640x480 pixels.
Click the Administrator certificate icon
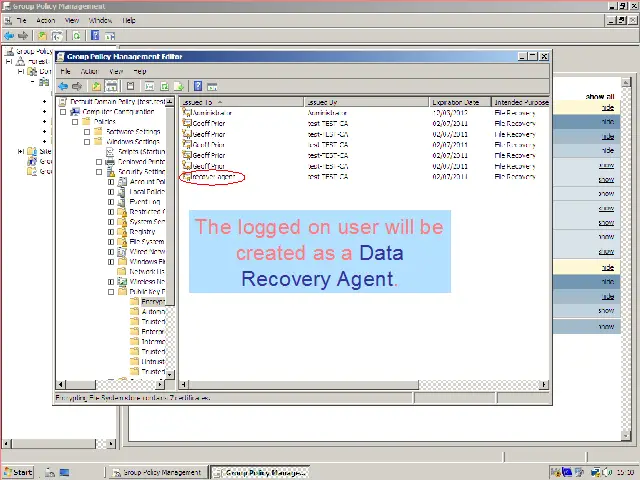(x=187, y=112)
